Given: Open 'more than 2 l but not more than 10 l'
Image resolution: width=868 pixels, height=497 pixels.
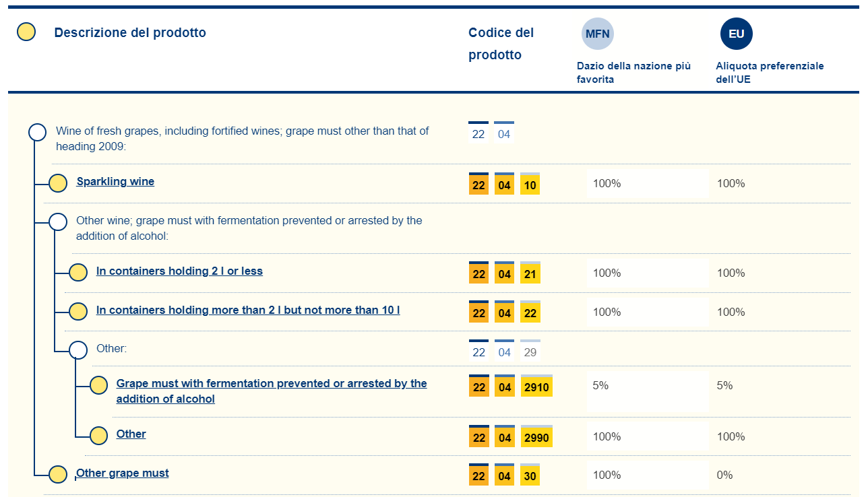Looking at the screenshot, I should tap(248, 310).
